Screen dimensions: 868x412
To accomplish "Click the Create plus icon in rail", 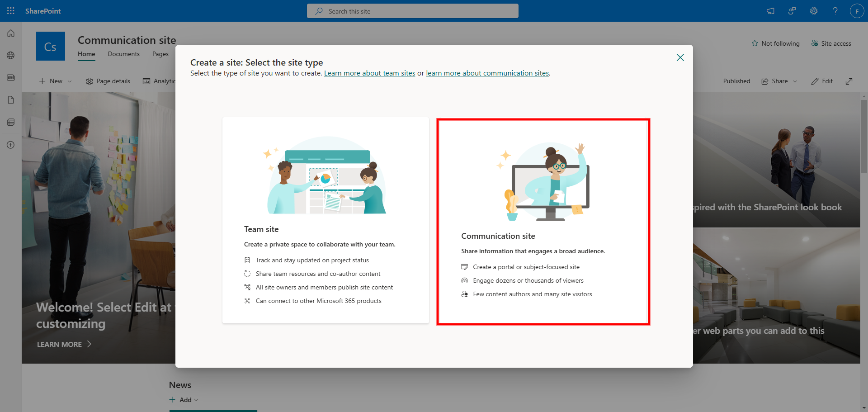I will click(11, 145).
